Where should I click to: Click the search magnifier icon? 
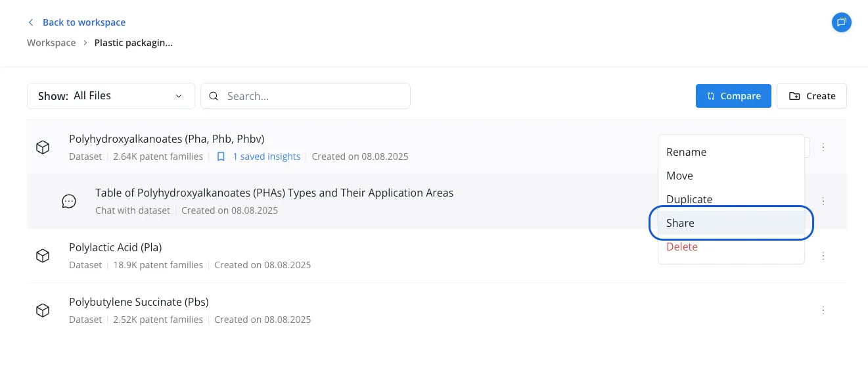point(214,96)
